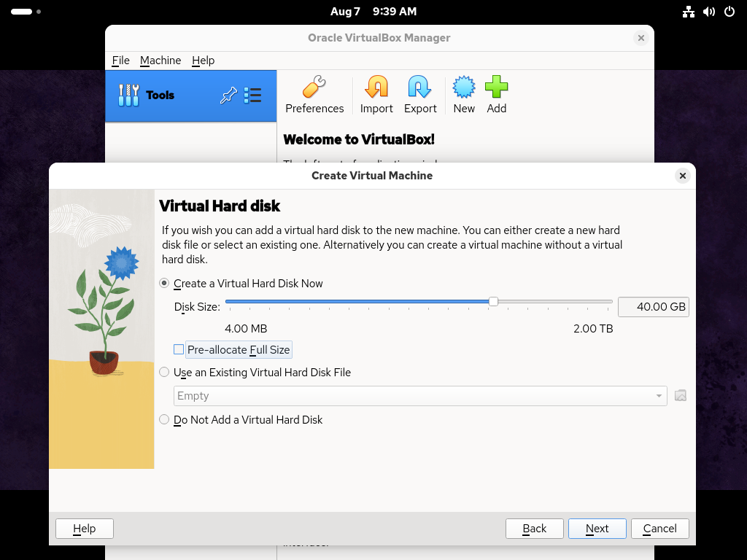Click the 40.00 GB disk size field
Image resolution: width=747 pixels, height=560 pixels.
653,307
